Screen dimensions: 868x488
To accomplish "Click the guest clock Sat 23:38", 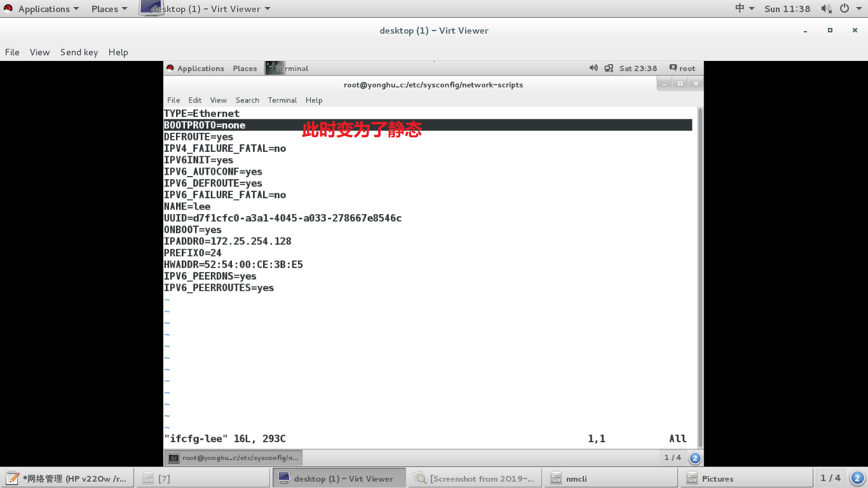I will point(638,68).
